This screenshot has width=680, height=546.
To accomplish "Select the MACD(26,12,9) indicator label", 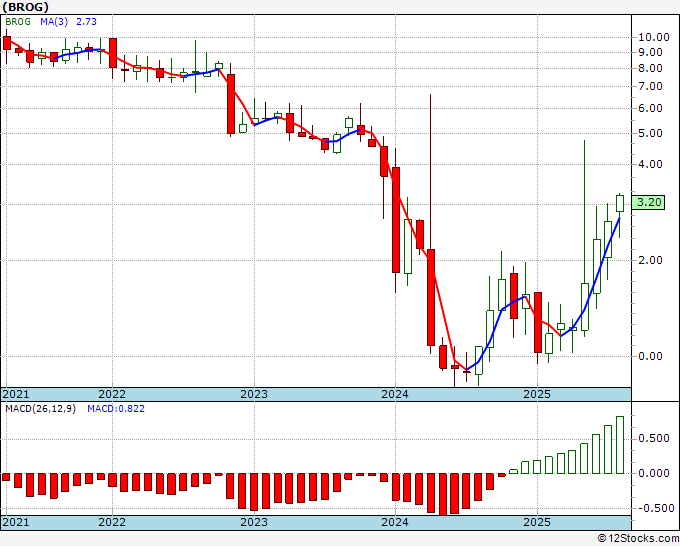I will [40, 409].
